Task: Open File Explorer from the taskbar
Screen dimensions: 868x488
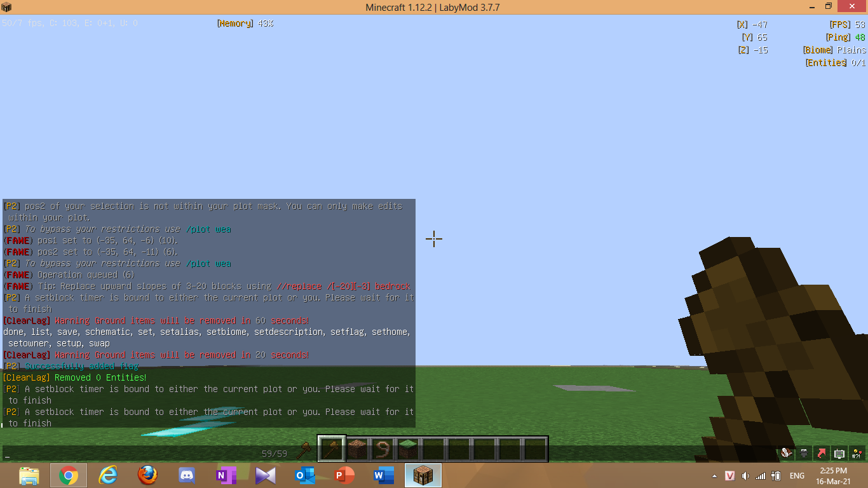Action: (x=29, y=475)
